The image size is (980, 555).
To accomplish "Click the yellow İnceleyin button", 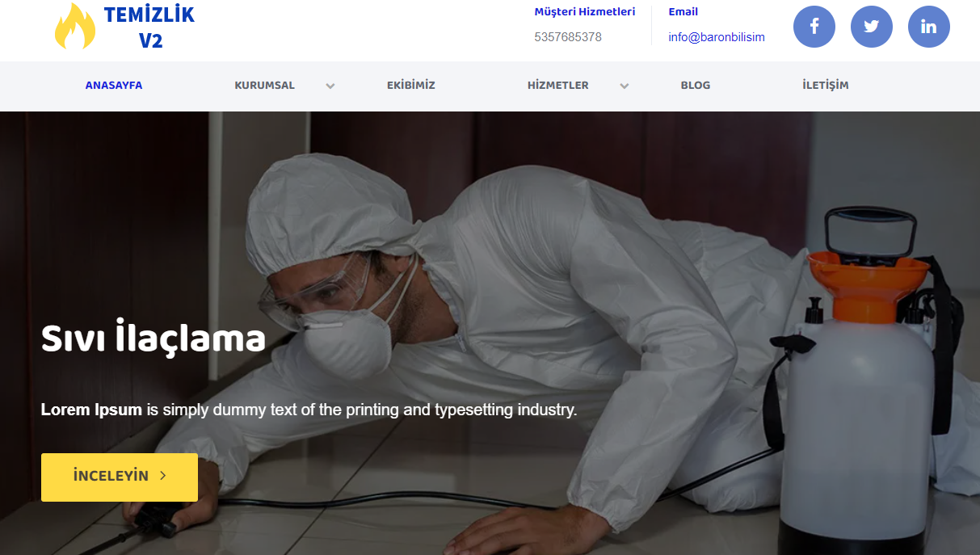I will 120,477.
